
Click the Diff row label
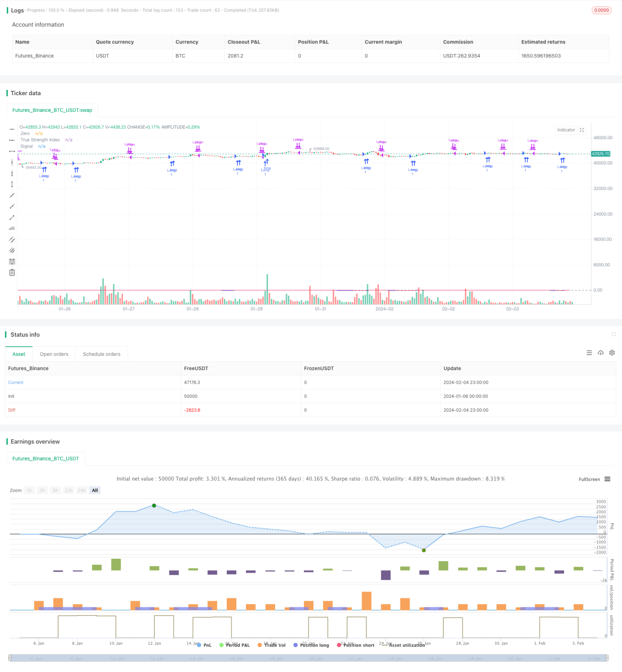11,410
